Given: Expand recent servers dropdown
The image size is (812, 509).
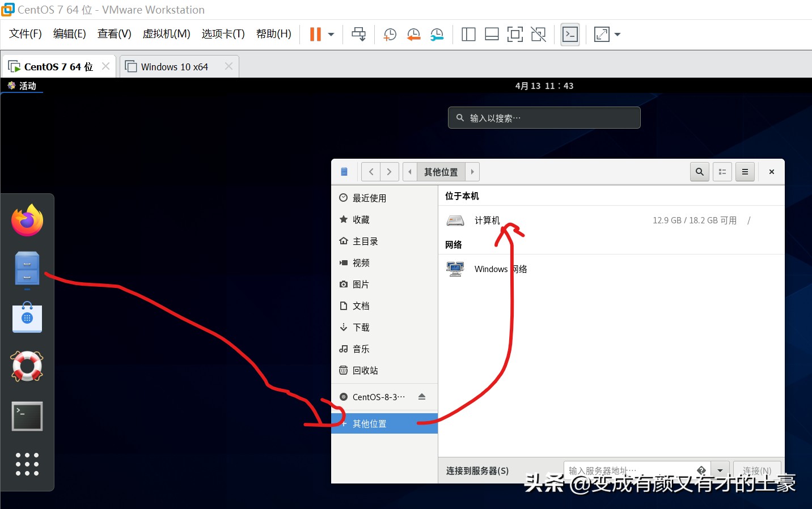Looking at the screenshot, I should click(x=720, y=470).
